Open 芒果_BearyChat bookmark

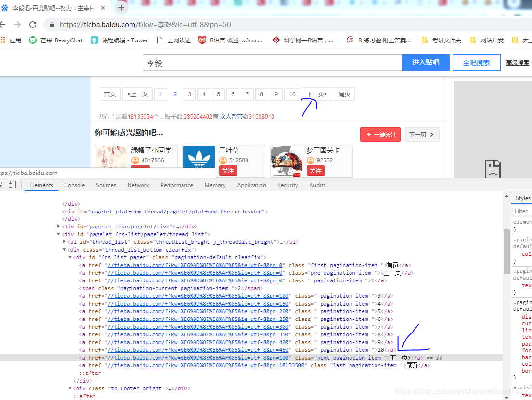tap(56, 40)
